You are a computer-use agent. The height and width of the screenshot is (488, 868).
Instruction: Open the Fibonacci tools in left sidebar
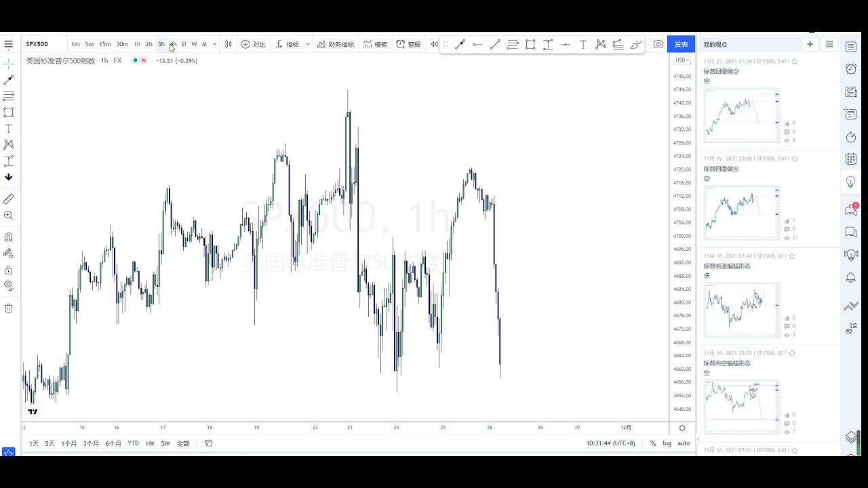8,96
